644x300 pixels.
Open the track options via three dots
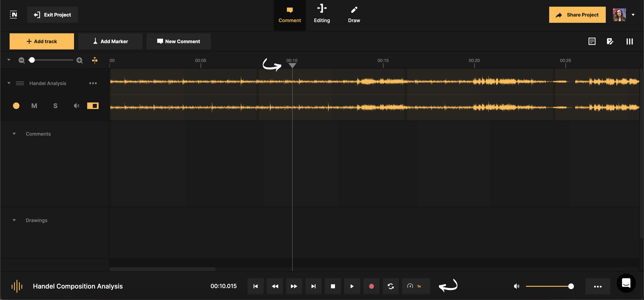[x=93, y=83]
